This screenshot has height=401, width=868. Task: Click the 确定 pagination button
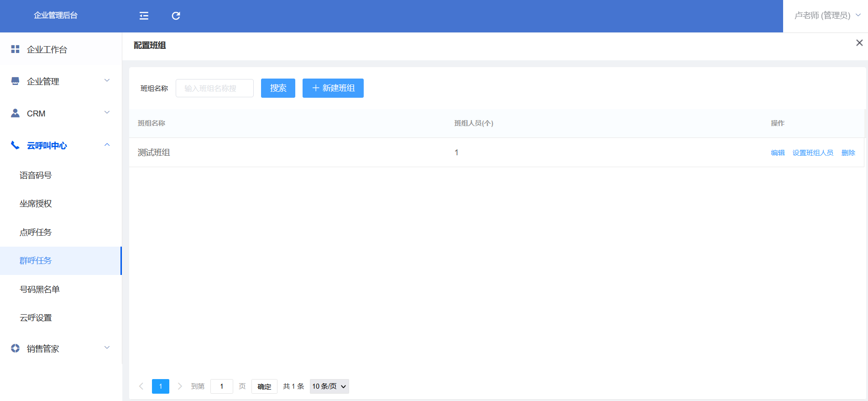click(x=264, y=386)
